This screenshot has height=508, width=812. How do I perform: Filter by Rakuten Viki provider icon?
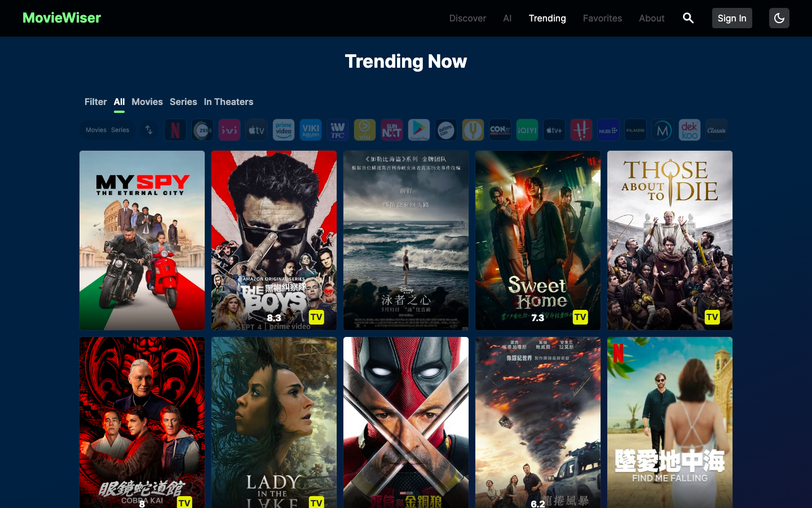(x=311, y=130)
